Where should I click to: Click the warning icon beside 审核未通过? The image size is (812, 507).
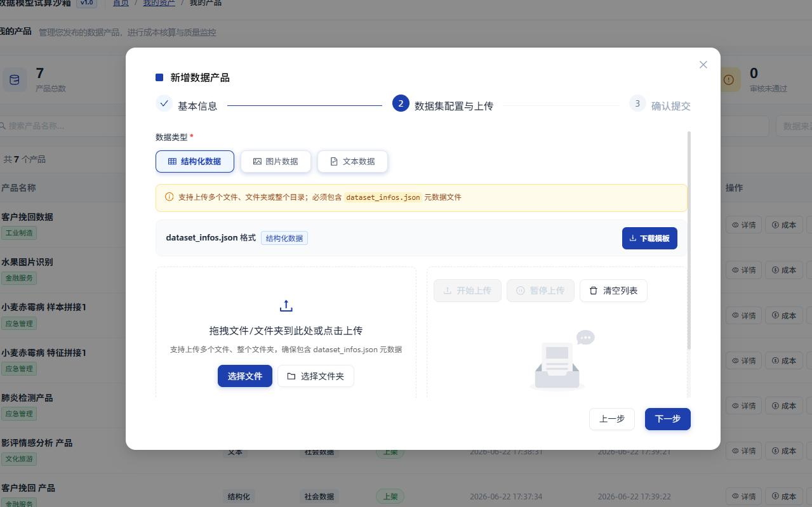(x=728, y=80)
